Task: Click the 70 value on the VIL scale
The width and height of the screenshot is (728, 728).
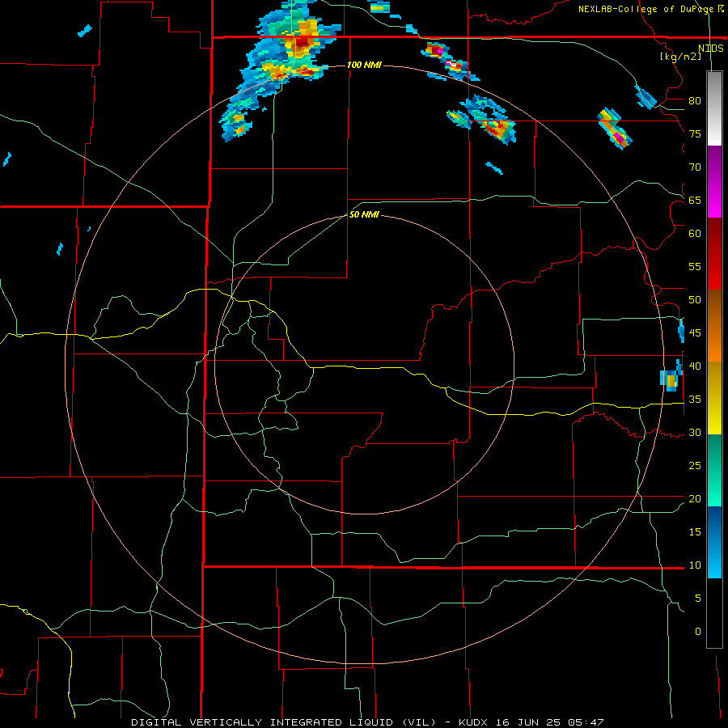Action: tap(695, 167)
